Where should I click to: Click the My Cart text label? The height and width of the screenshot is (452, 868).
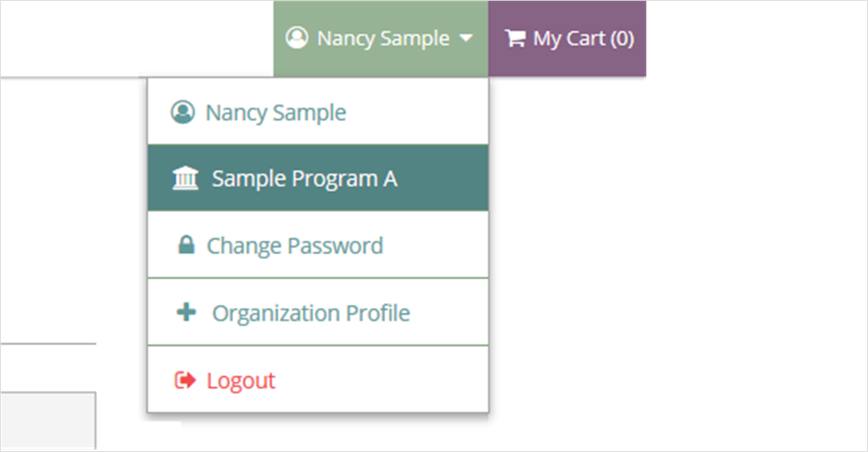click(569, 38)
